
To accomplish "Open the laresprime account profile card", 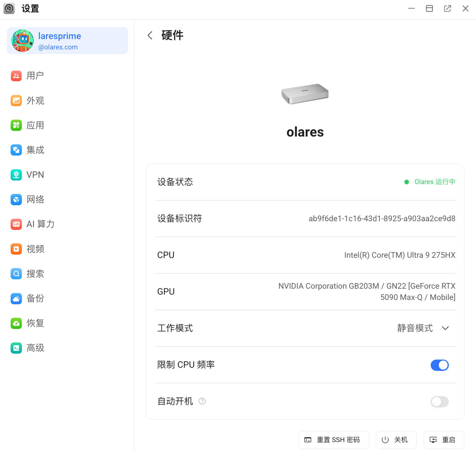I will pyautogui.click(x=67, y=41).
